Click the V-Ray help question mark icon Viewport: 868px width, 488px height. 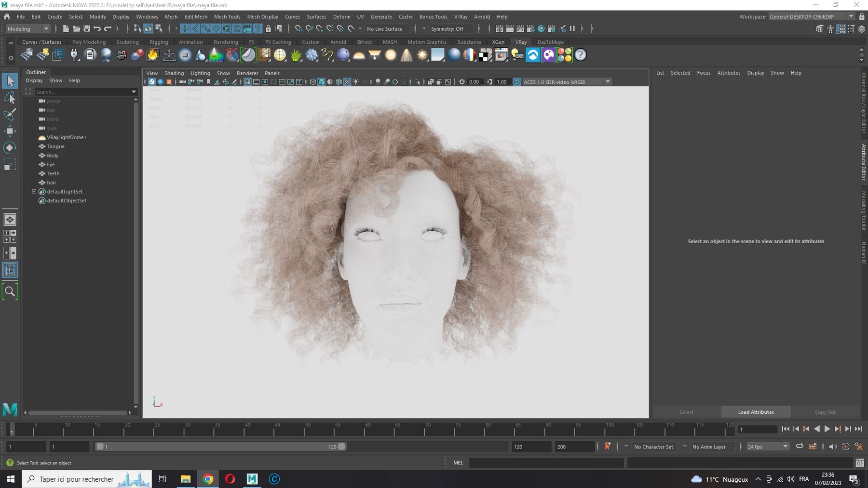pos(581,55)
